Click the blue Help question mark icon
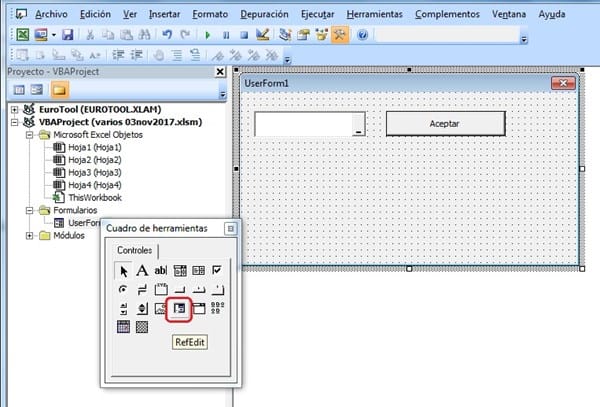Image resolution: width=600 pixels, height=407 pixels. [x=362, y=35]
